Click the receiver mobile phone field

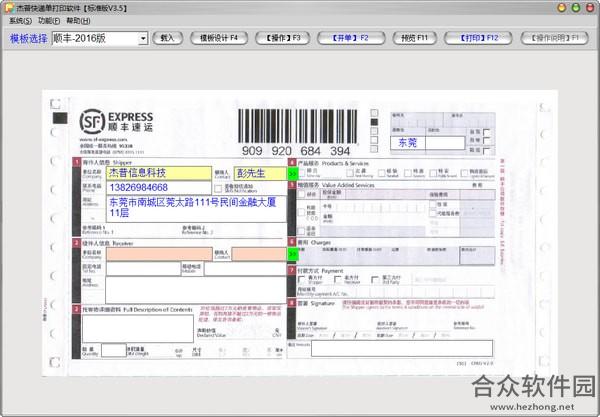(x=245, y=269)
